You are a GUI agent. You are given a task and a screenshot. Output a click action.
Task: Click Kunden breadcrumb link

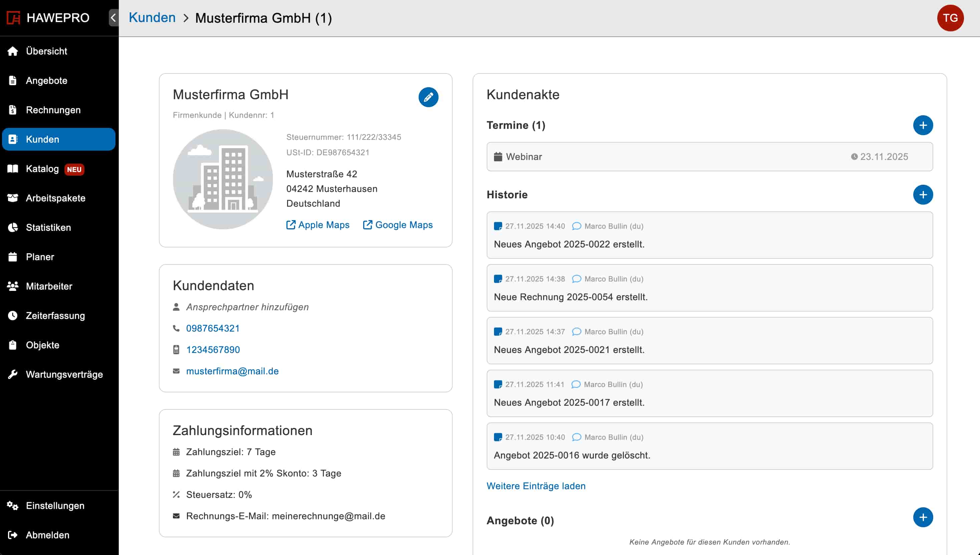(152, 18)
